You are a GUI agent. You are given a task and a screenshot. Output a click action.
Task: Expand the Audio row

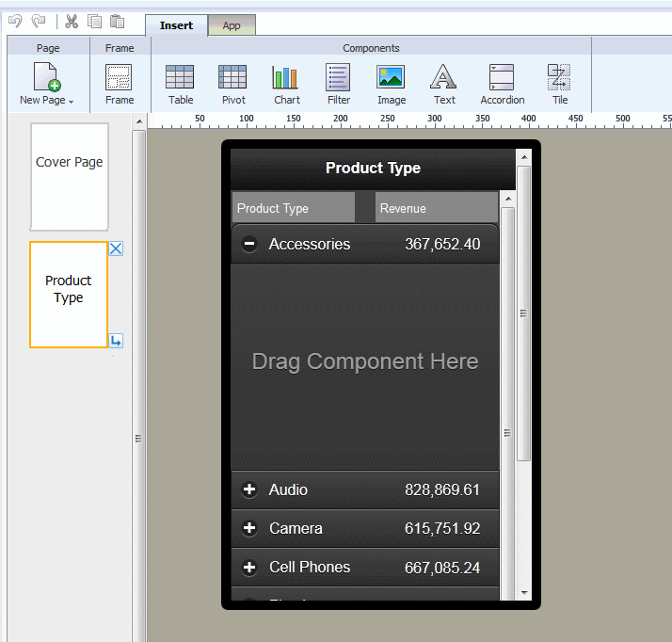point(249,490)
